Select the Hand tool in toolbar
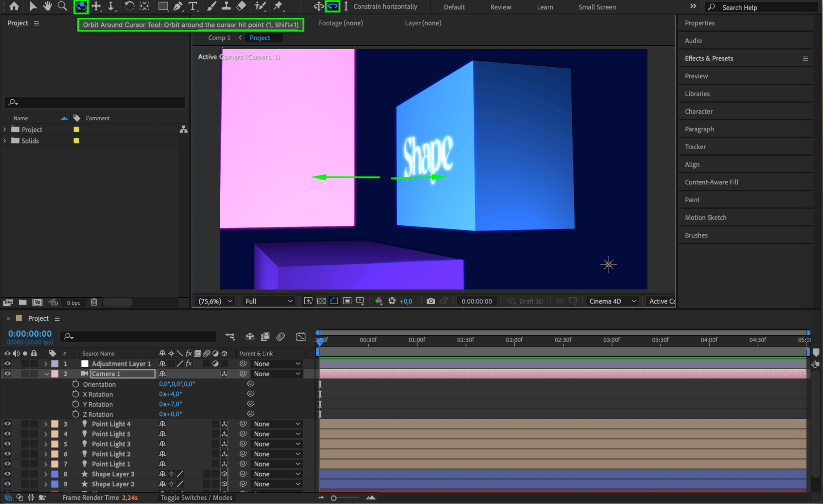Viewport: 823px width, 504px height. (x=48, y=6)
